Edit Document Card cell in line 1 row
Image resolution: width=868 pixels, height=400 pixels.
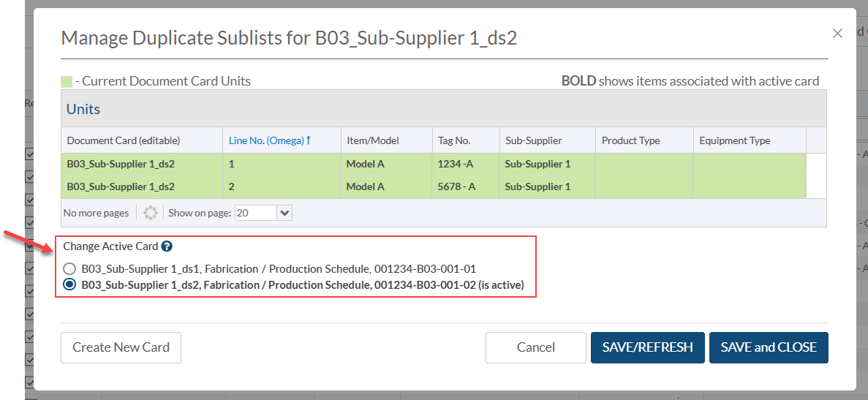coord(121,165)
